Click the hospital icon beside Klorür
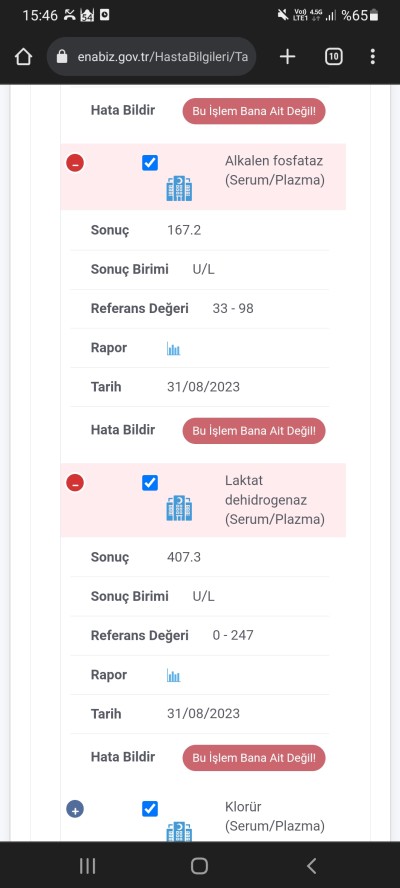The width and height of the screenshot is (400, 888). (179, 832)
